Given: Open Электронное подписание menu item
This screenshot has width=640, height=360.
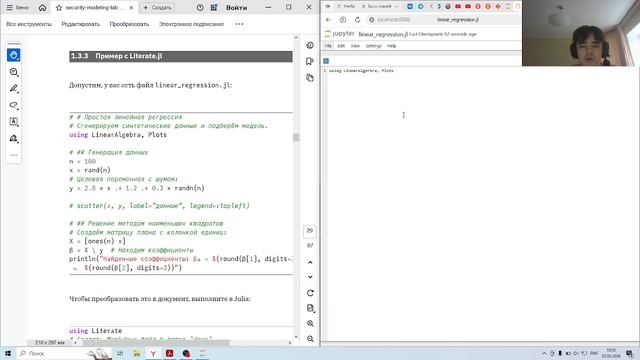Looking at the screenshot, I should [x=191, y=24].
